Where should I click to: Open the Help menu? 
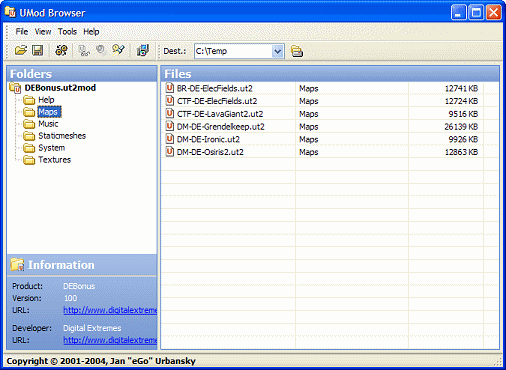pos(91,32)
